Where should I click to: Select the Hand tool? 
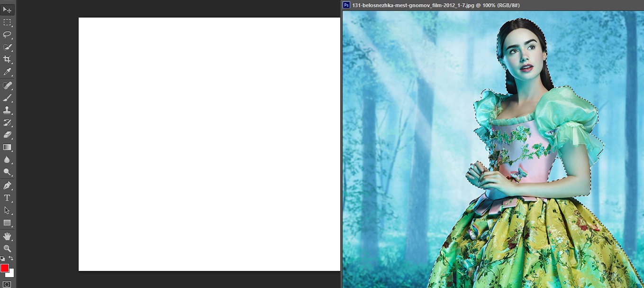tap(7, 236)
